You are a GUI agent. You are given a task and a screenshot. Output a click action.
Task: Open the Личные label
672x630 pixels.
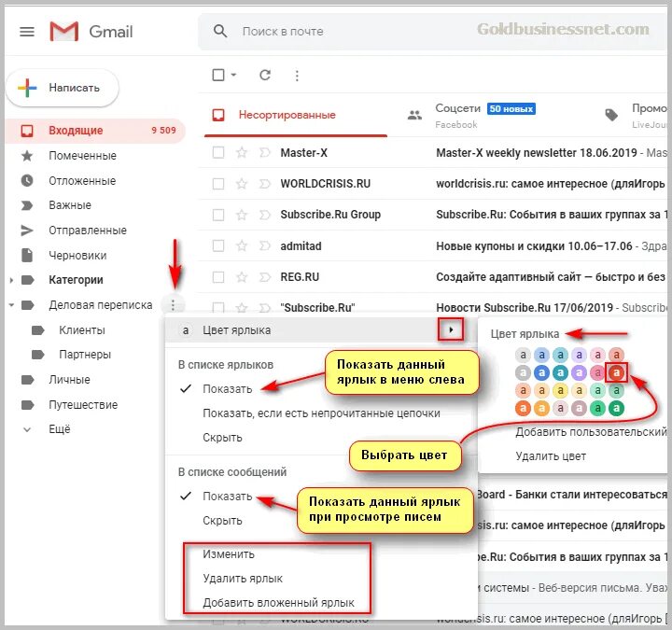point(69,380)
